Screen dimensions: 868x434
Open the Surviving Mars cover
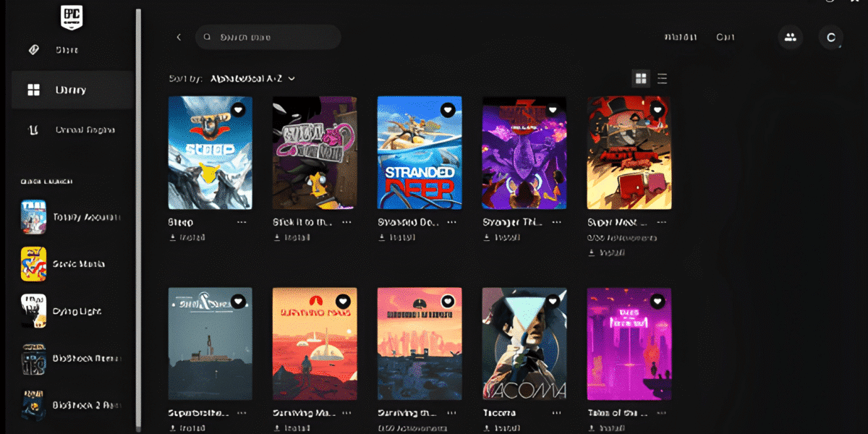pos(315,344)
